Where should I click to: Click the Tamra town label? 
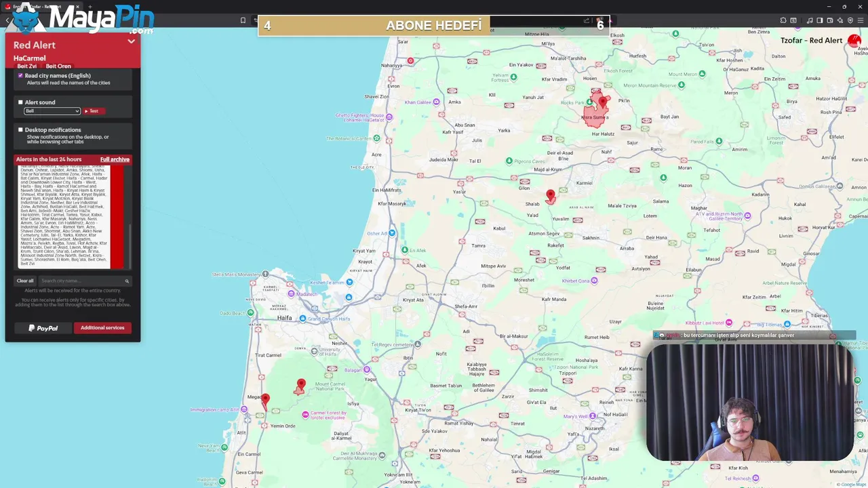click(x=478, y=245)
